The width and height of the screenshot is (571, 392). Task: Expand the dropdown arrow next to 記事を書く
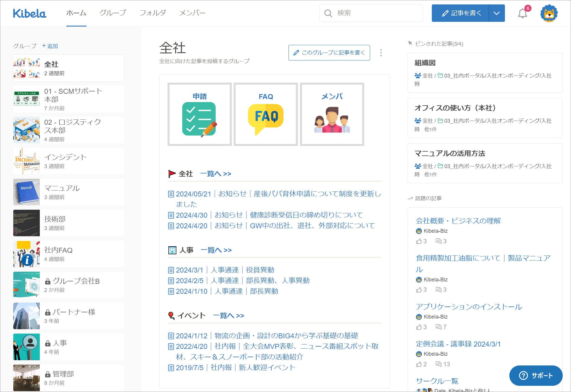497,13
